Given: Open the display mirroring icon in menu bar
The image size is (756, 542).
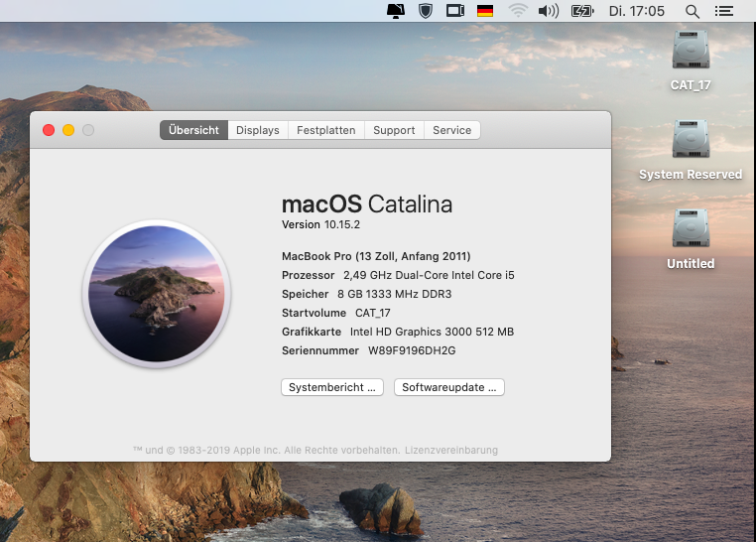Looking at the screenshot, I should point(455,11).
